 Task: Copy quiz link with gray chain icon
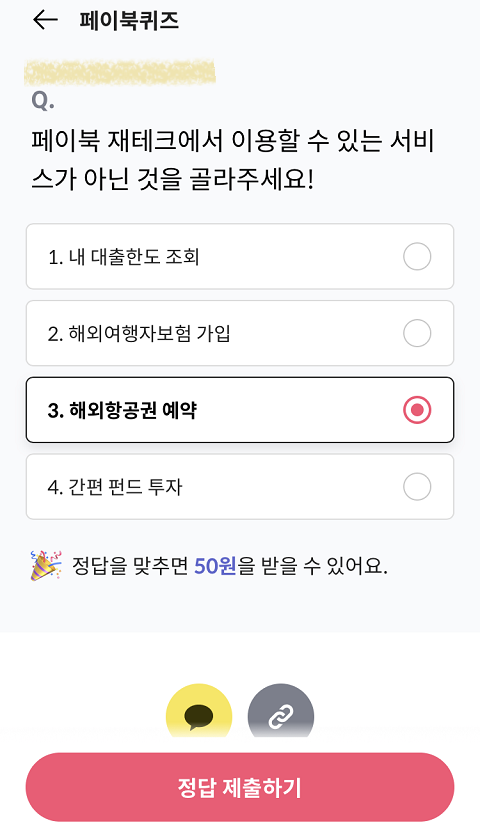coord(281,711)
